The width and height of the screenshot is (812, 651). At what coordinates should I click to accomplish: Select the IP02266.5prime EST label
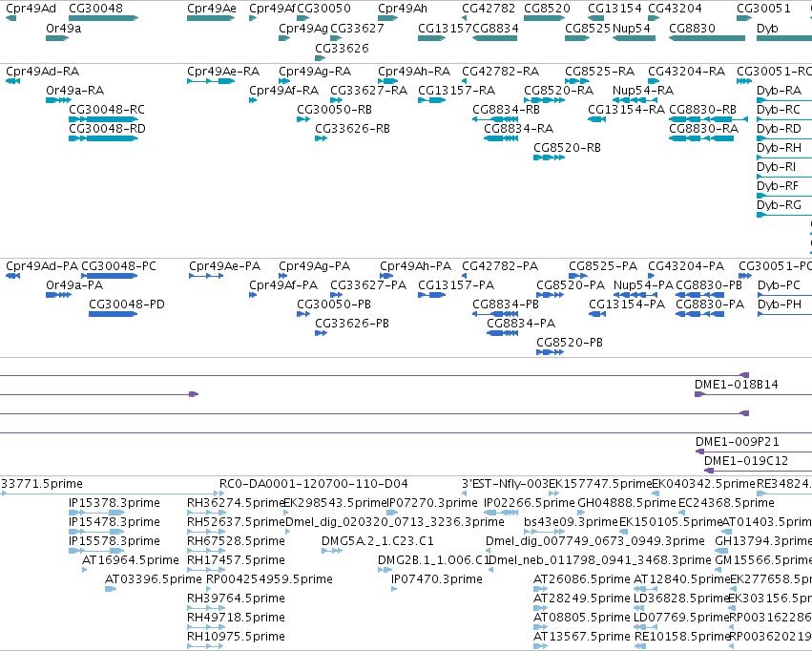click(530, 503)
